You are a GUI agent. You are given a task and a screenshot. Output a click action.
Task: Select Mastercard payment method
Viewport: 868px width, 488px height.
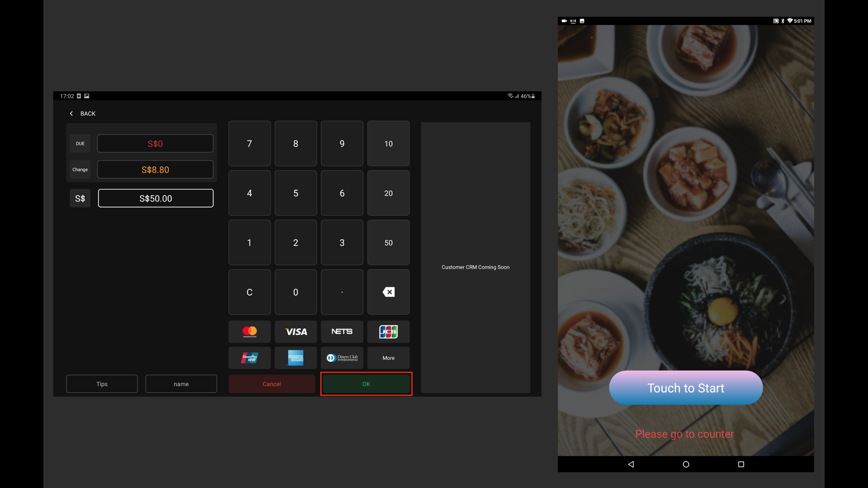point(249,331)
